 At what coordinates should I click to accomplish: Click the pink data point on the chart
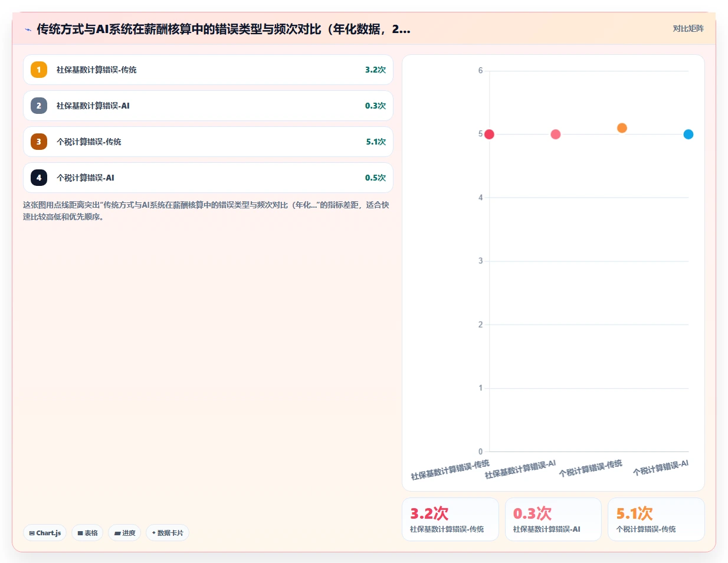(556, 135)
